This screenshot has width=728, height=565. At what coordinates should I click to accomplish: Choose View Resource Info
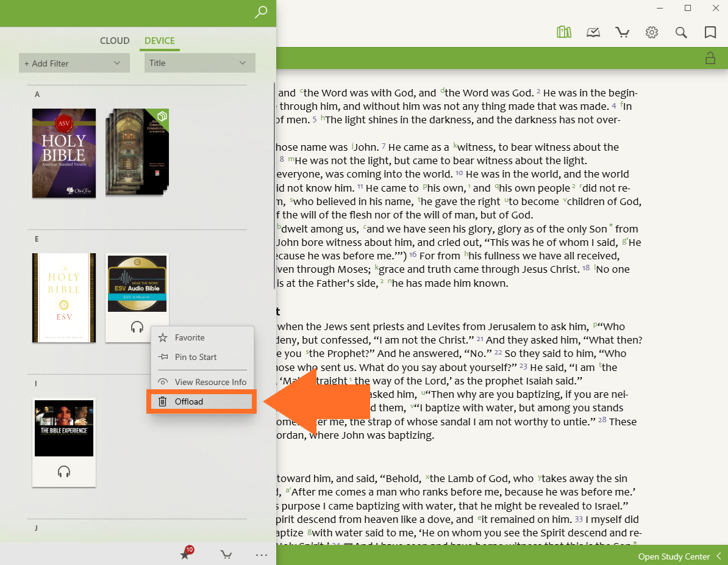[210, 382]
